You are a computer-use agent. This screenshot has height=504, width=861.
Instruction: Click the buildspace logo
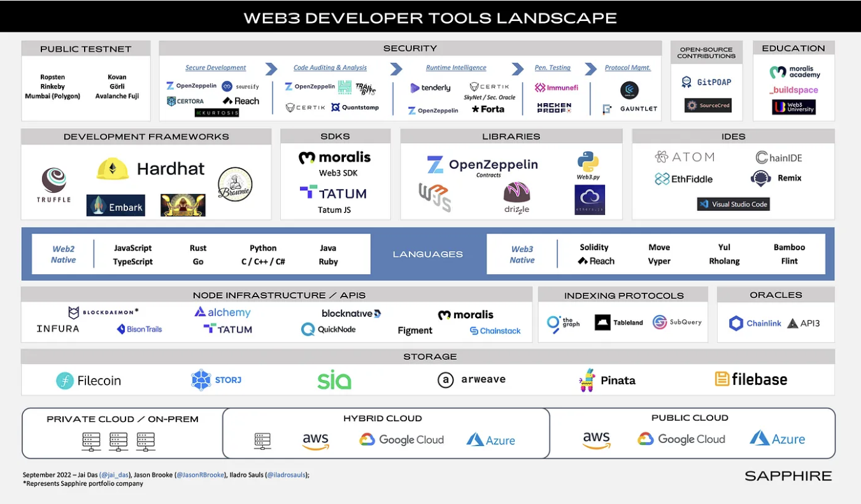[793, 90]
